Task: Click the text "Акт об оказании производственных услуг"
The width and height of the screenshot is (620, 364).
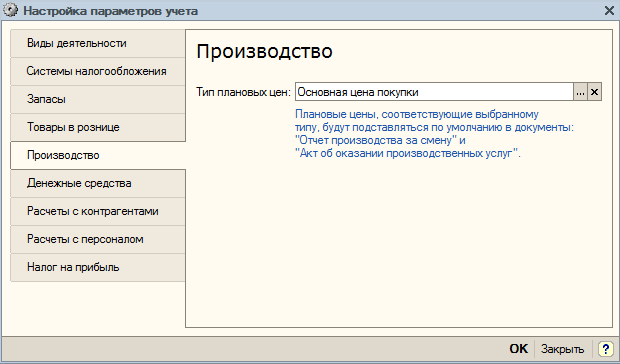Action: pos(406,153)
